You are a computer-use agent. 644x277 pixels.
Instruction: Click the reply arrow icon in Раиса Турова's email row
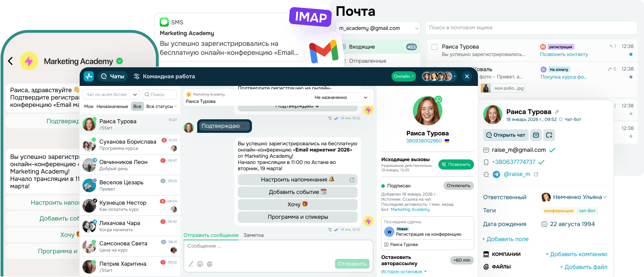coord(611,46)
